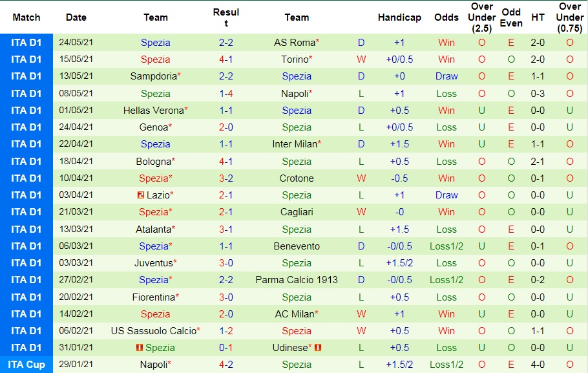Image resolution: width=588 pixels, height=373 pixels.
Task: Click the Over Under (2.5) column header
Action: point(481,17)
